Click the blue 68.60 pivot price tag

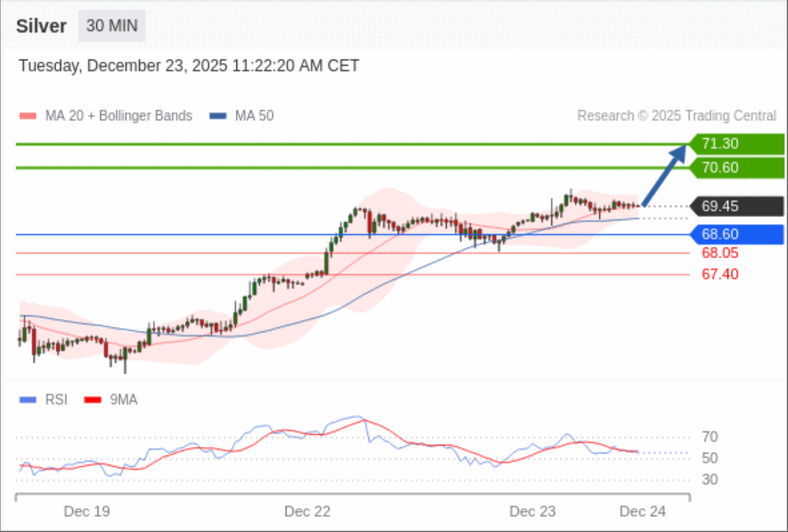[738, 234]
